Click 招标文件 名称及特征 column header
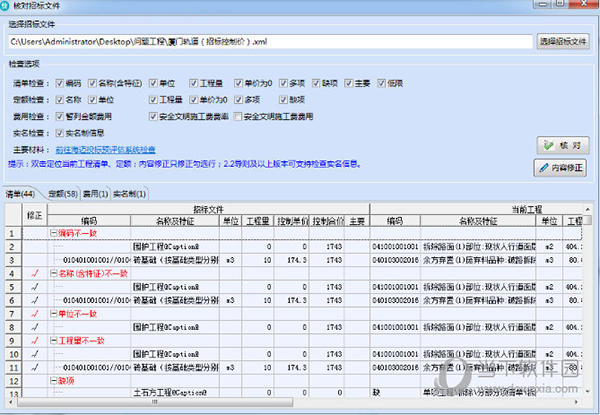This screenshot has height=415, width=600. point(175,221)
